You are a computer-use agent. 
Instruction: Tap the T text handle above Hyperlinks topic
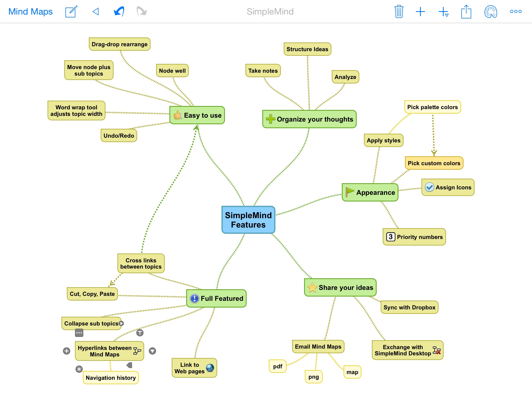coord(140,332)
